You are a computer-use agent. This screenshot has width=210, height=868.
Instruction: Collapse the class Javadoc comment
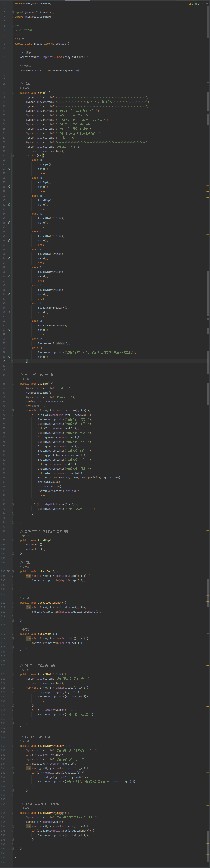click(13, 26)
